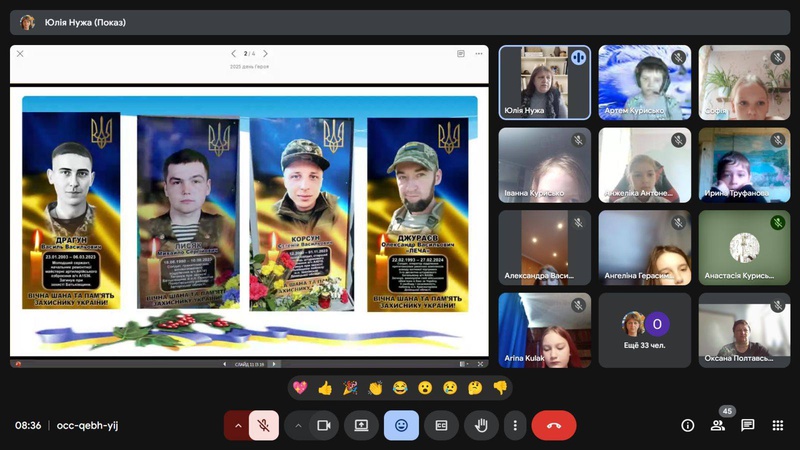The width and height of the screenshot is (800, 450).
Task: Select Ирина Труфанова video tile
Action: tap(744, 165)
